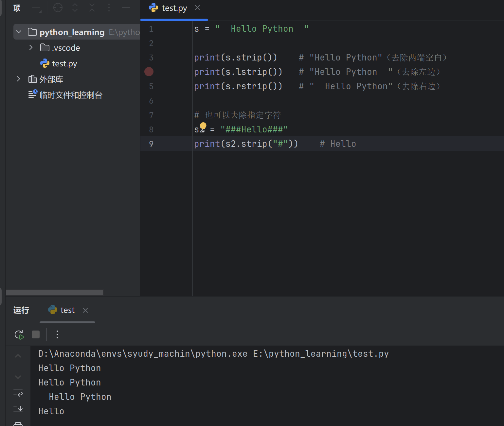Click the Stop process button

pos(36,334)
